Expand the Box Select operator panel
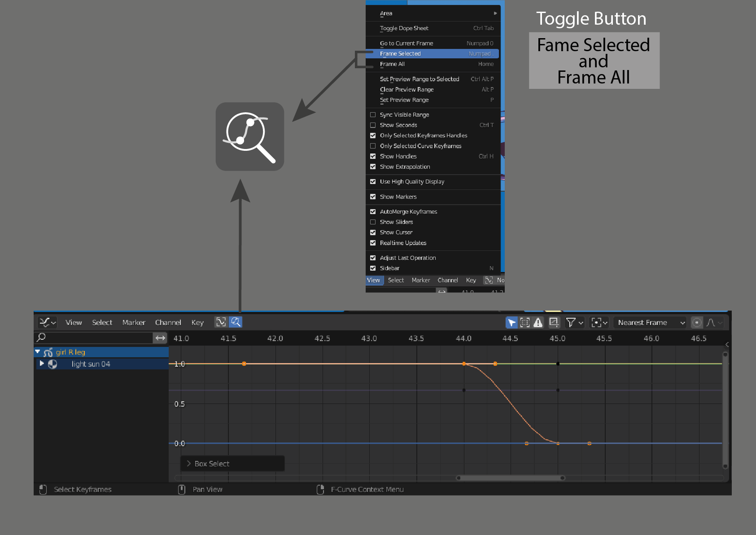This screenshot has height=535, width=756. click(x=232, y=464)
